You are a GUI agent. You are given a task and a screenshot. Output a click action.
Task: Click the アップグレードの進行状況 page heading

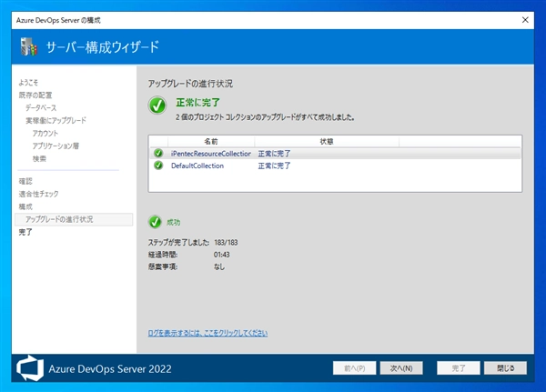click(190, 84)
